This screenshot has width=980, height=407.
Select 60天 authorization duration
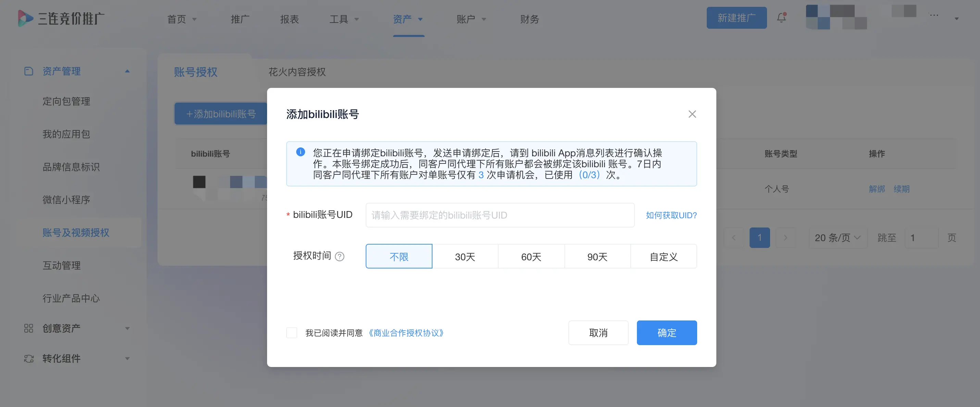click(x=531, y=257)
